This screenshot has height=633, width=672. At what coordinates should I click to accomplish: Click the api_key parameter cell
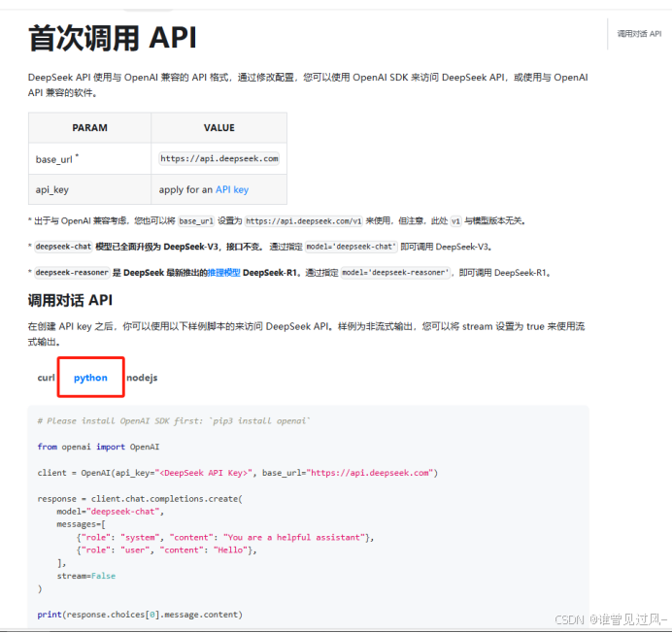(x=89, y=189)
